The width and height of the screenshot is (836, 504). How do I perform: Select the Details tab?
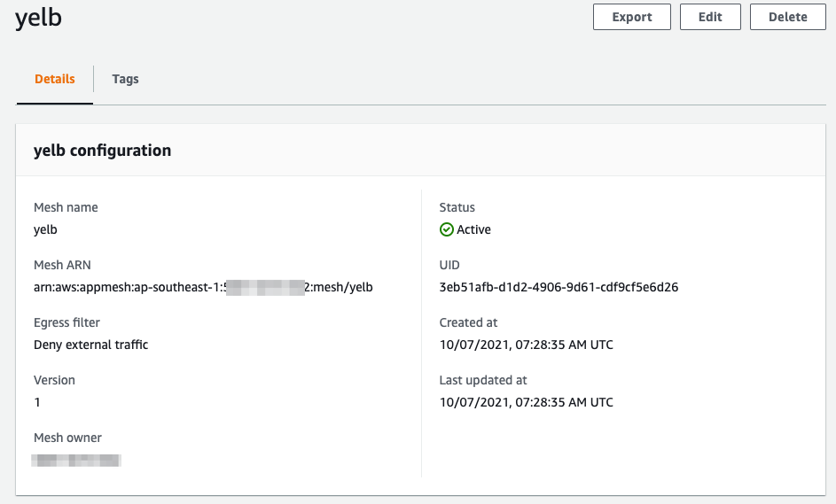[55, 79]
